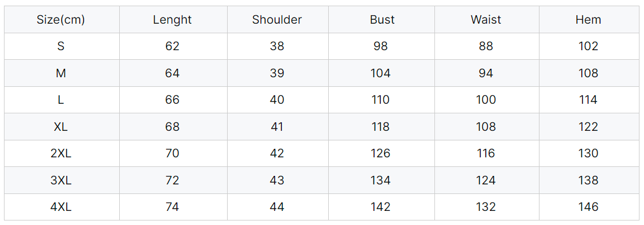Image resolution: width=644 pixels, height=225 pixels.
Task: Click the 2XL size row label
Action: 61,154
